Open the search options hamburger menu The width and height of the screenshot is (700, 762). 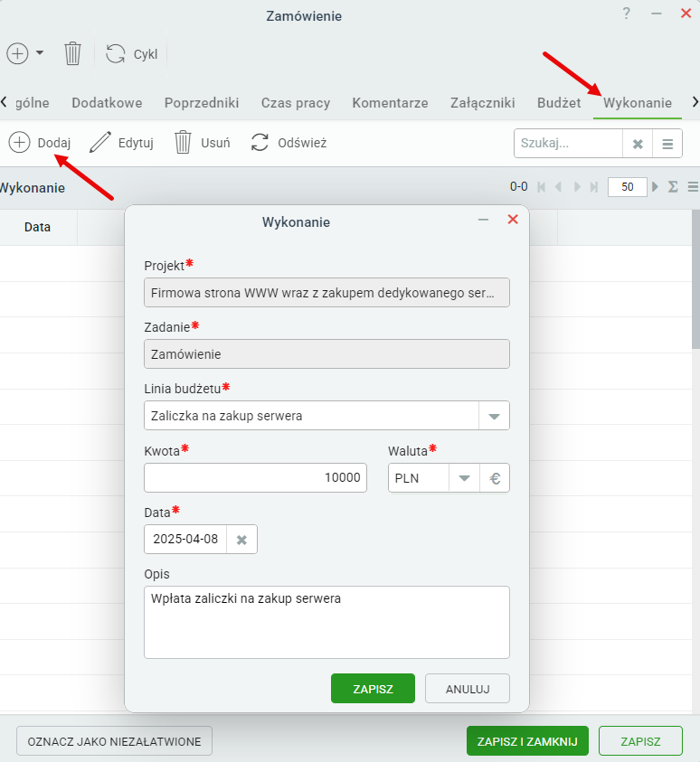click(x=667, y=144)
